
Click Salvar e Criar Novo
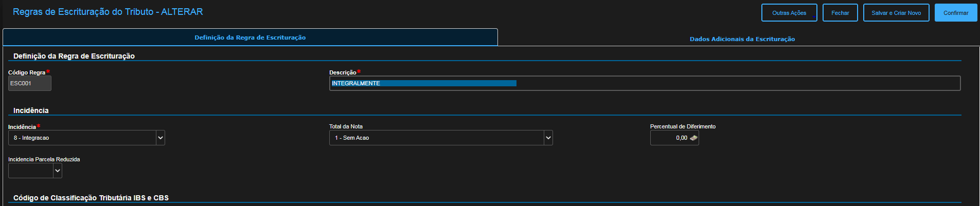[896, 13]
